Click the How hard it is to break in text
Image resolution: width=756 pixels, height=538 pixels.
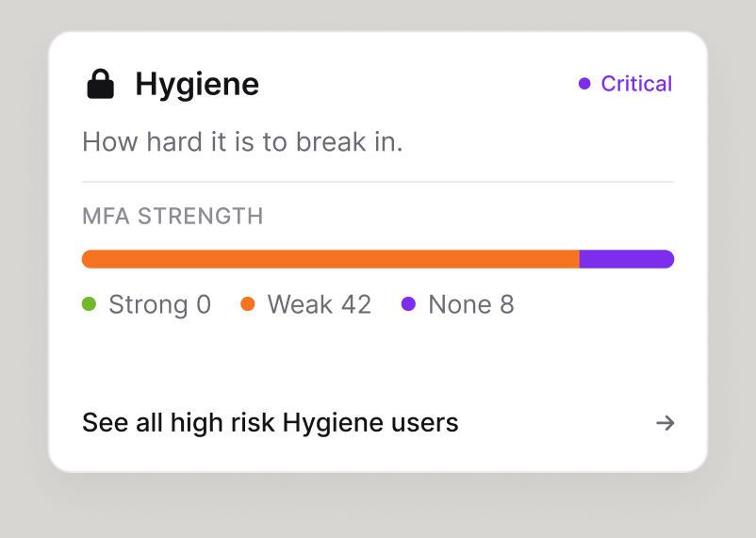pyautogui.click(x=242, y=141)
